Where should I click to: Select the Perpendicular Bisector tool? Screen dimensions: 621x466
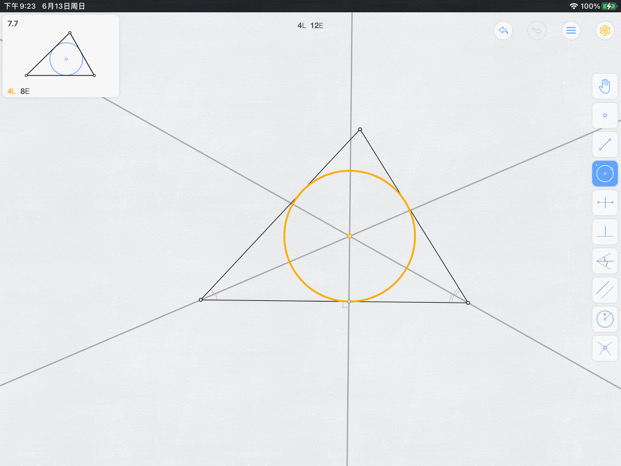tap(605, 203)
